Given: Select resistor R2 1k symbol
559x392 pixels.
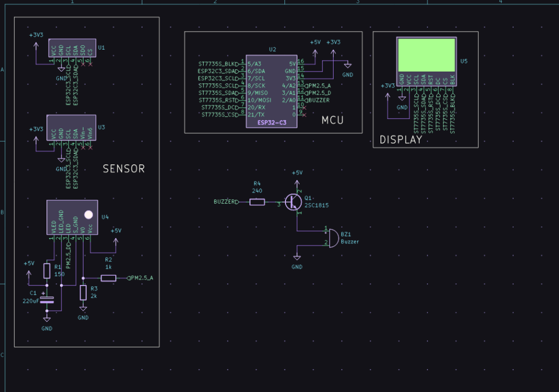Looking at the screenshot, I should coord(109,278).
